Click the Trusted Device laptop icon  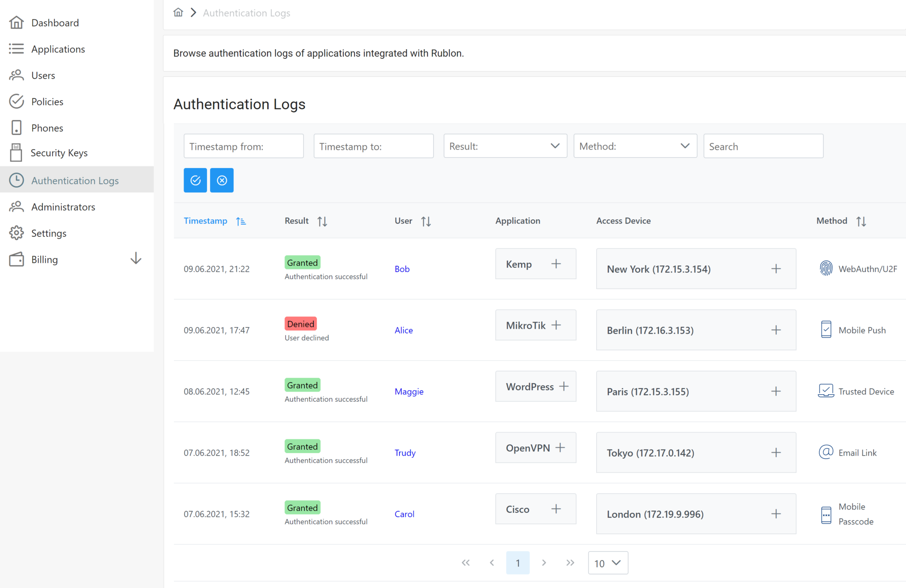tap(826, 391)
